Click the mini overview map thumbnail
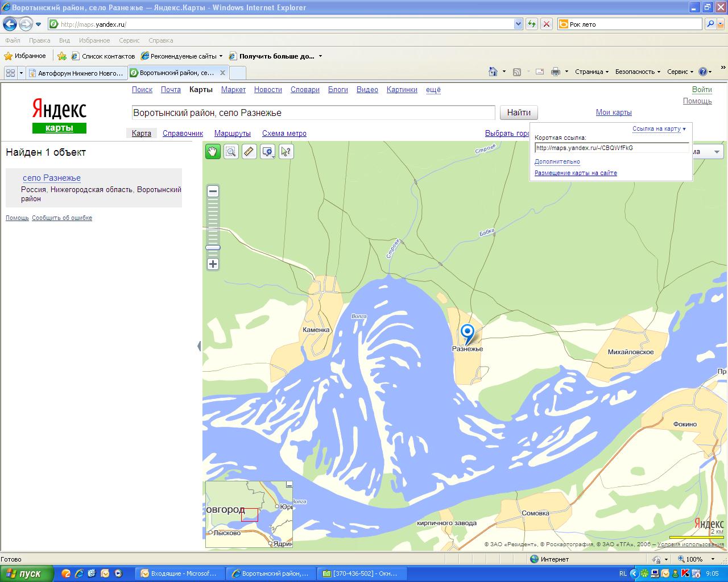 [249, 514]
